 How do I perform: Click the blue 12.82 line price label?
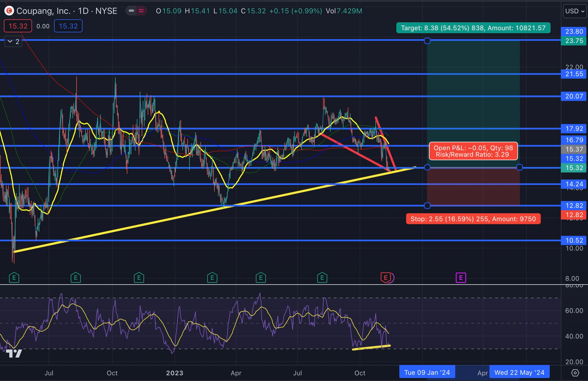point(574,206)
